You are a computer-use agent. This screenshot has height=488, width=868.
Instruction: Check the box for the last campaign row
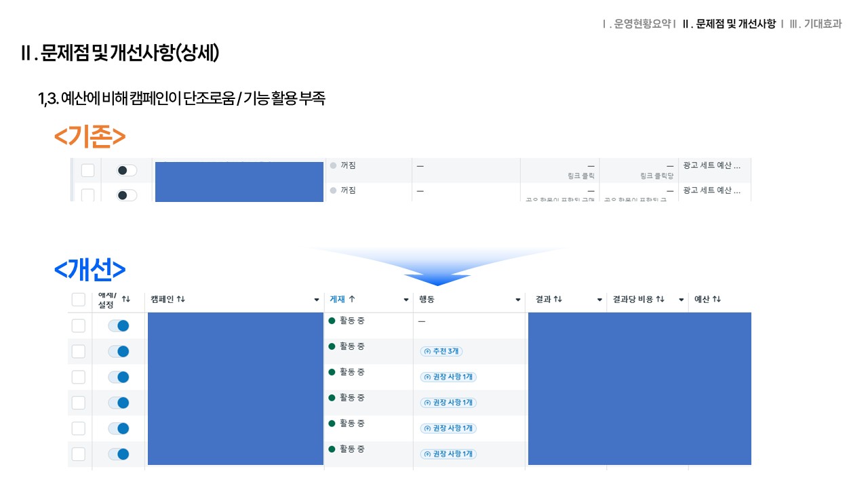tap(79, 454)
